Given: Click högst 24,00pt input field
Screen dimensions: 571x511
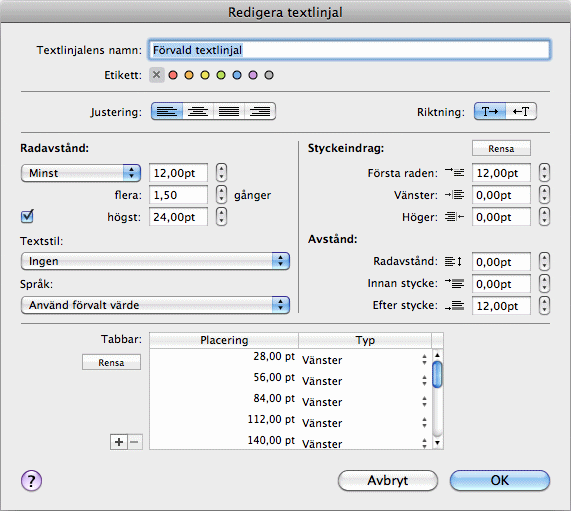Looking at the screenshot, I should point(178,217).
